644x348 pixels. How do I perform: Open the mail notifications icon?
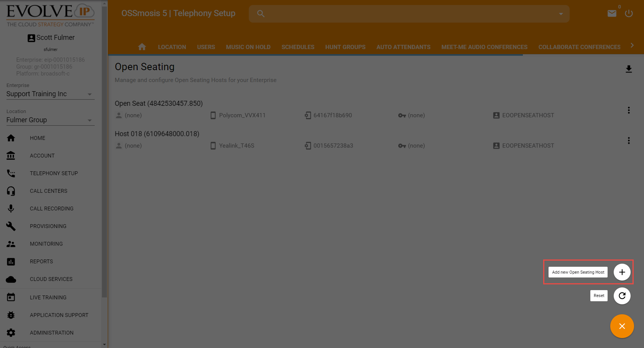(x=612, y=13)
